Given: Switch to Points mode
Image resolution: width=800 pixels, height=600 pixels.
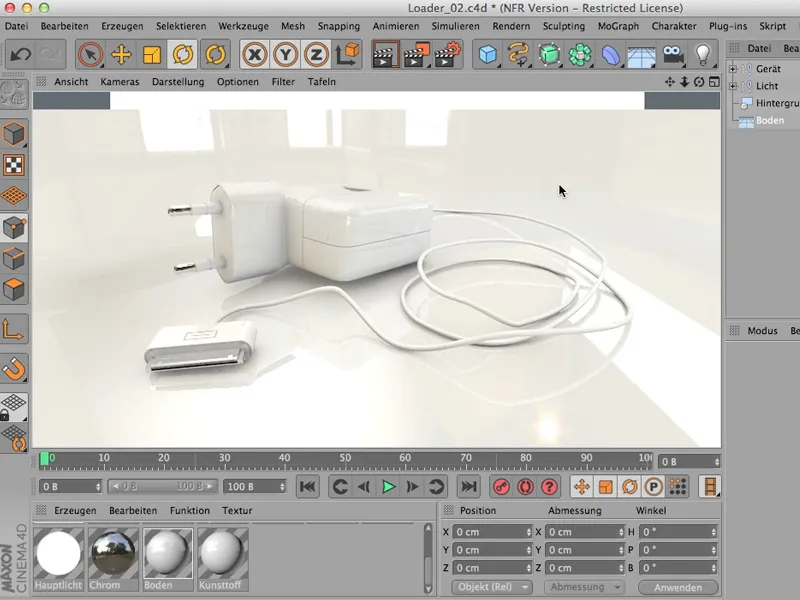Looking at the screenshot, I should click(x=14, y=228).
